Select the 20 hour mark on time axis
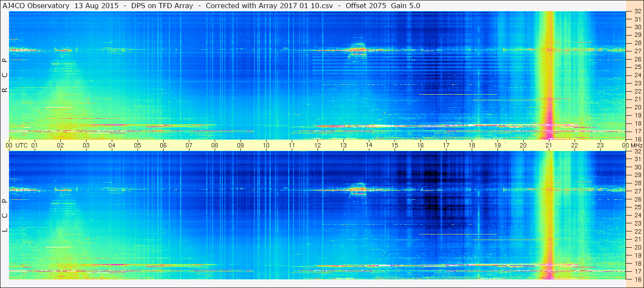This screenshot has height=288, width=644. 523,145
